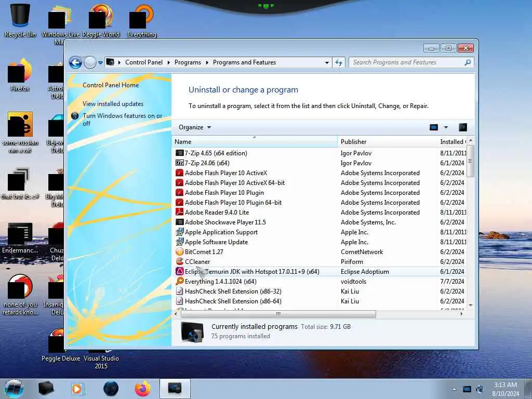532x399 pixels.
Task: Select Adobe Flash Player 10 Plugin row
Action: (x=320, y=192)
